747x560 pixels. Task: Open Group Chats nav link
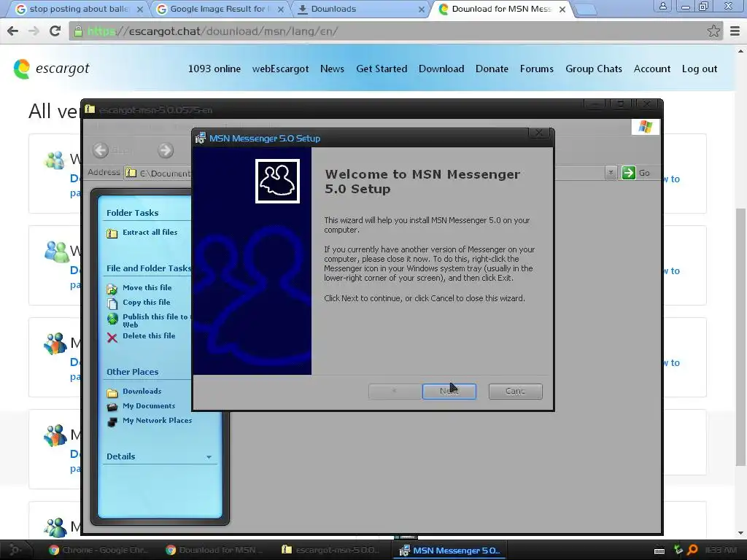[x=594, y=69]
